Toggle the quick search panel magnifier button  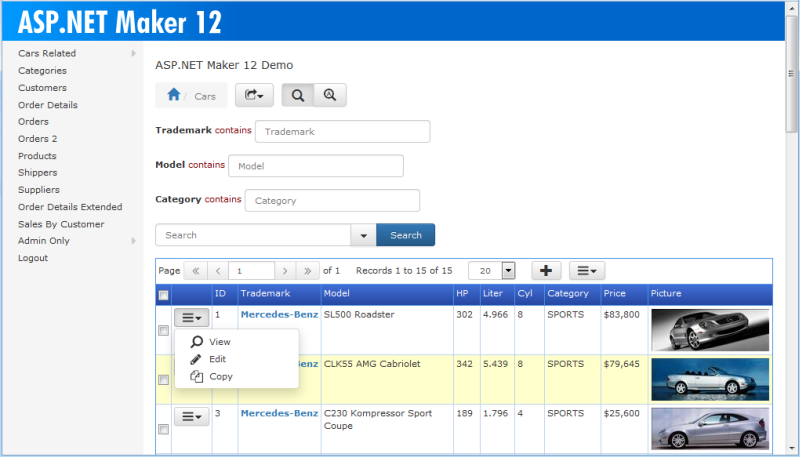point(297,95)
